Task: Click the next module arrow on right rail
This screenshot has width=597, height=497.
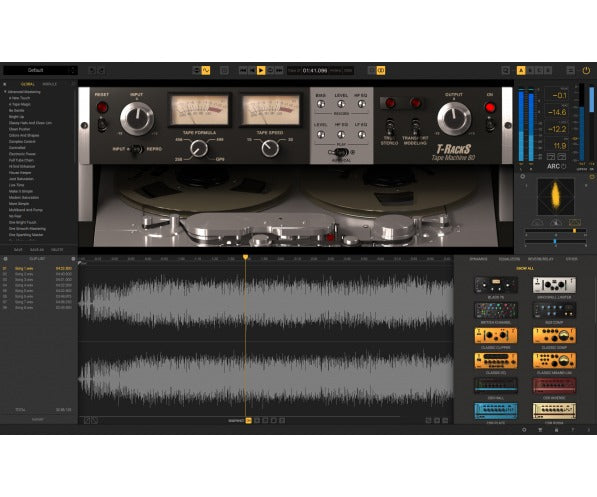Action: [508, 125]
